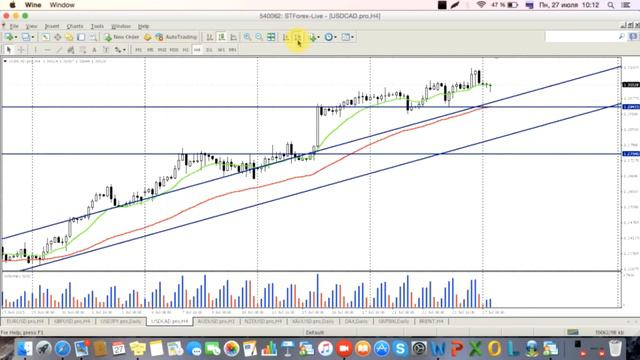The width and height of the screenshot is (640, 360).
Task: Switch to H1 timeframe
Action: [x=186, y=50]
